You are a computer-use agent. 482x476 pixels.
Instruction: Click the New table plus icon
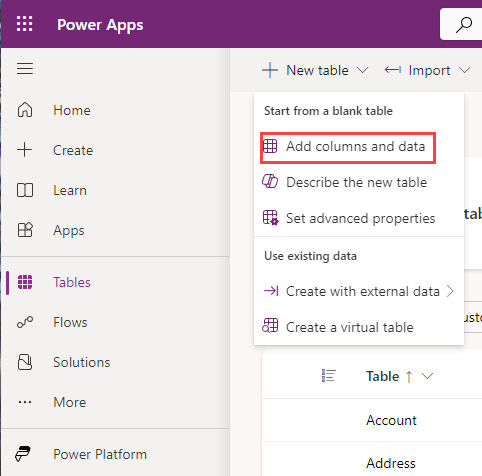point(270,70)
